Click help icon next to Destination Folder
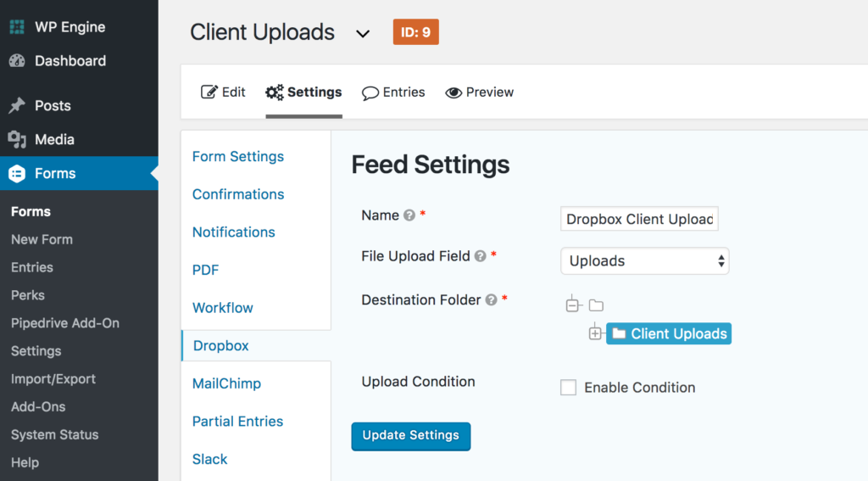The height and width of the screenshot is (481, 868). pos(491,299)
